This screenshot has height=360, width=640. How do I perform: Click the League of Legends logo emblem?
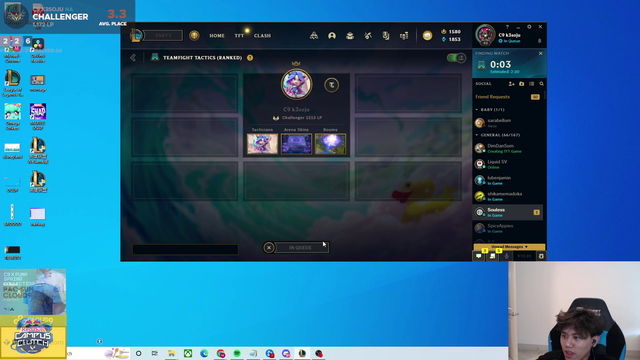click(x=136, y=36)
